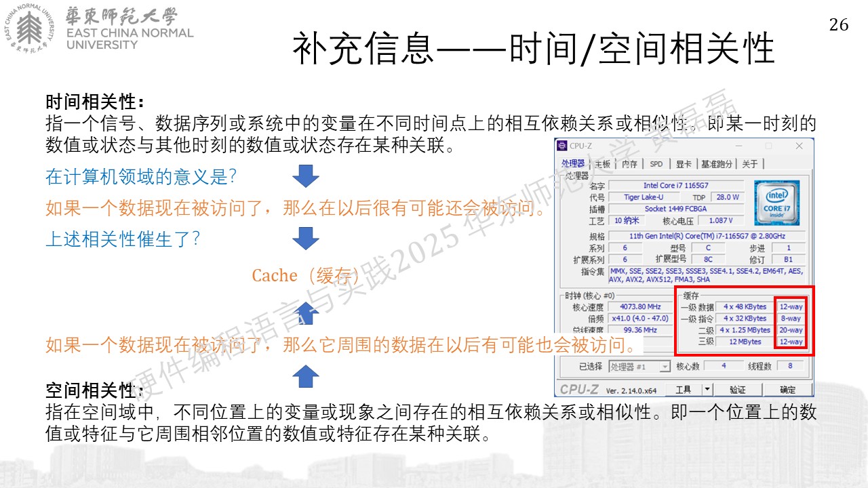
Task: Click the 8-way associativity value
Action: (x=791, y=319)
